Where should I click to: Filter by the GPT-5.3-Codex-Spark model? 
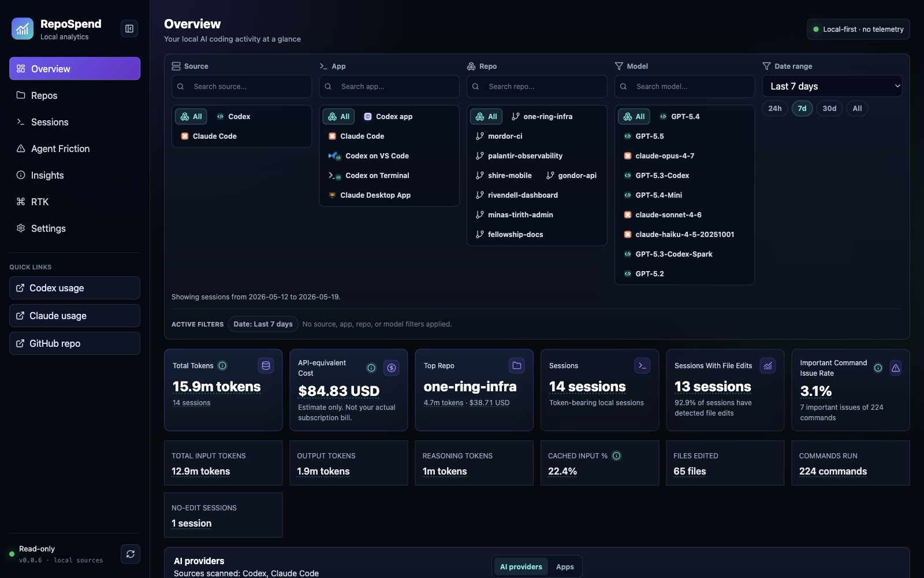[x=668, y=254]
